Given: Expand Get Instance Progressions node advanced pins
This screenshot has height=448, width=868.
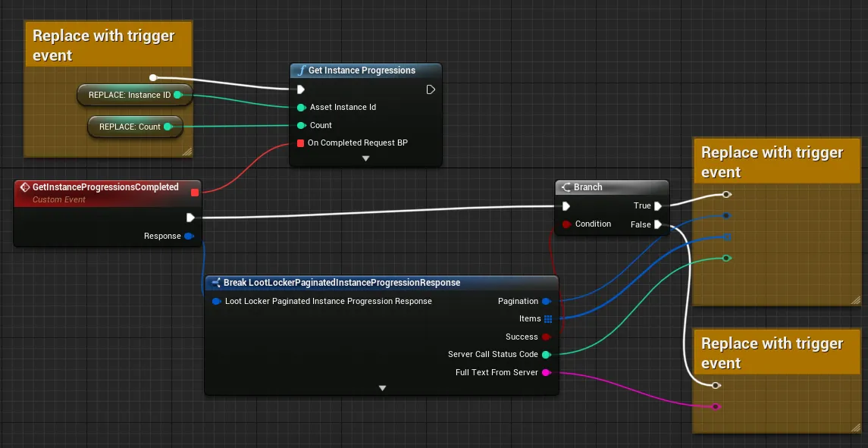Looking at the screenshot, I should tap(365, 158).
